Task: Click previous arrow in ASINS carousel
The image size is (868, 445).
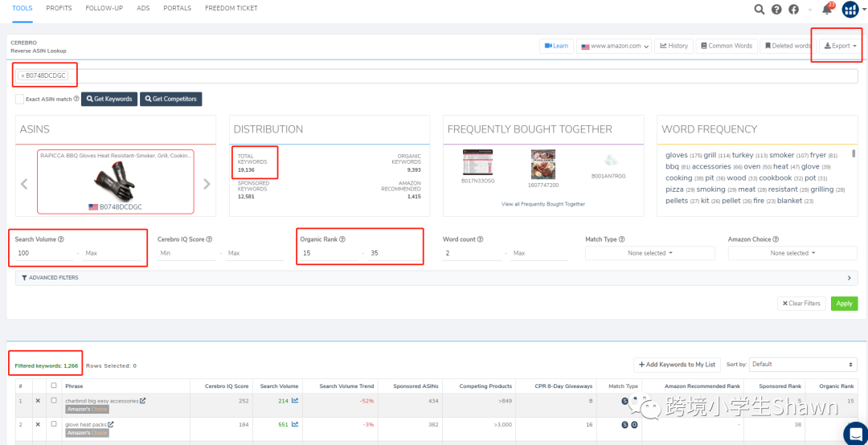Action: (x=24, y=184)
